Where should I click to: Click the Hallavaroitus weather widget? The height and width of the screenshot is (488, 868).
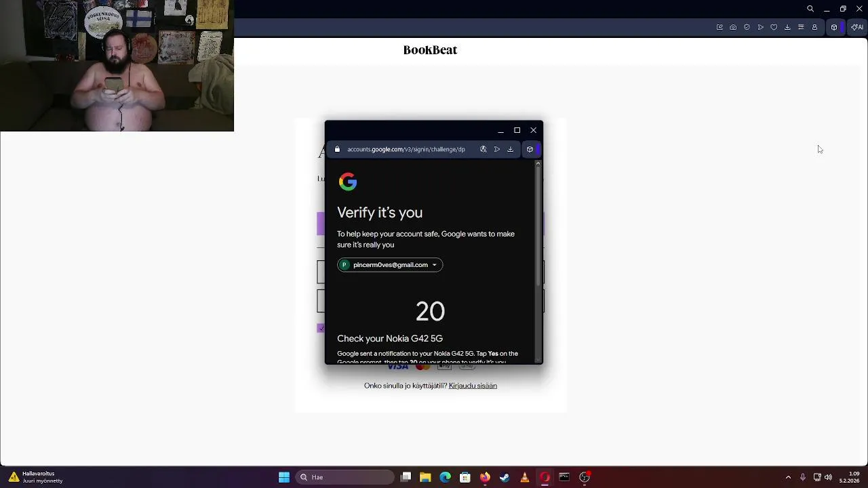[35, 477]
